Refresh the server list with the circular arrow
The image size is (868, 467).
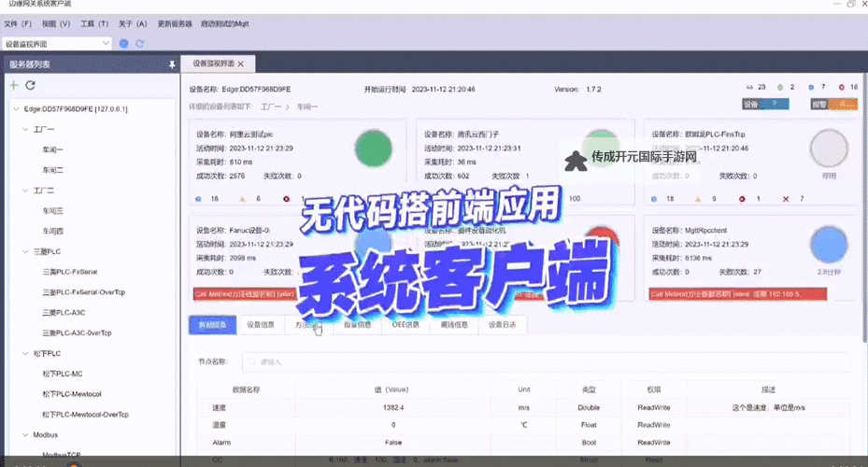point(31,85)
